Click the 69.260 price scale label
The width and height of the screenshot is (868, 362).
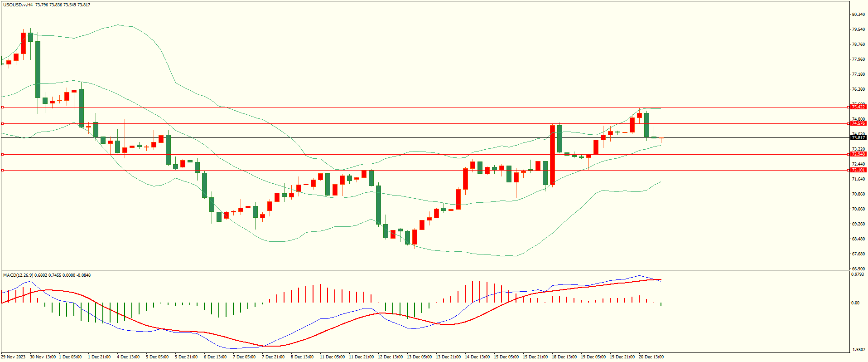tap(858, 224)
